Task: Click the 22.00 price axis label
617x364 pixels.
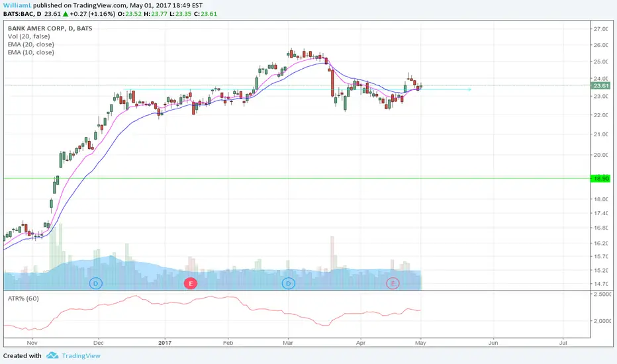Action: [601, 115]
